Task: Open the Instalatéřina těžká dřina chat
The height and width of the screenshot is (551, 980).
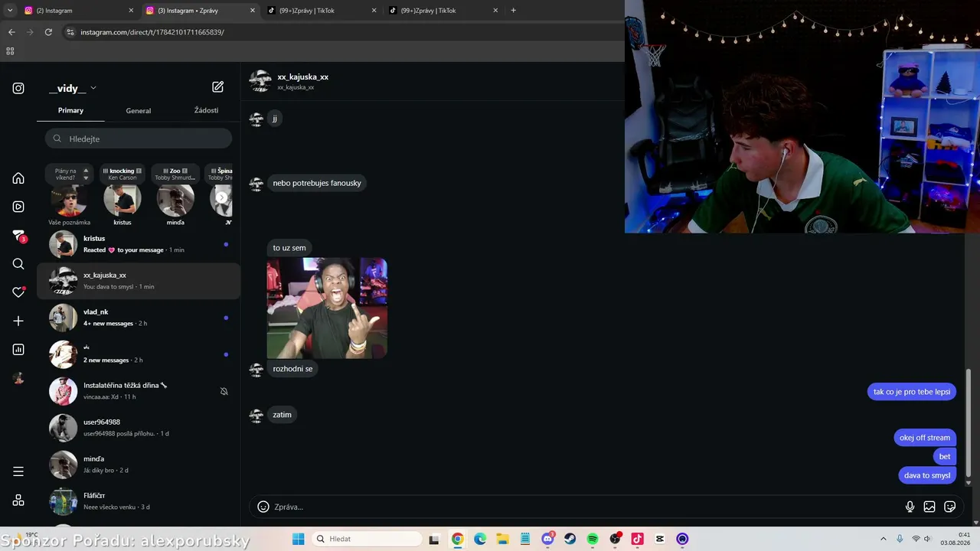Action: pyautogui.click(x=139, y=391)
